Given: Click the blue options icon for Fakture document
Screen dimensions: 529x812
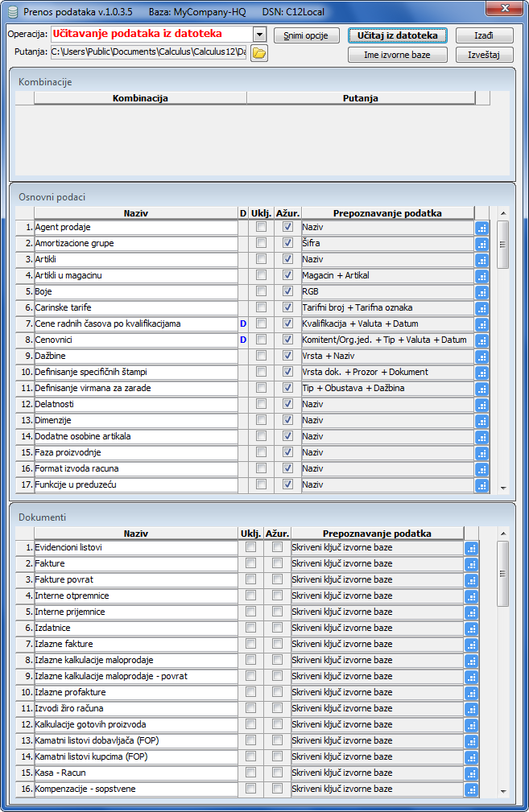Looking at the screenshot, I should click(x=471, y=564).
